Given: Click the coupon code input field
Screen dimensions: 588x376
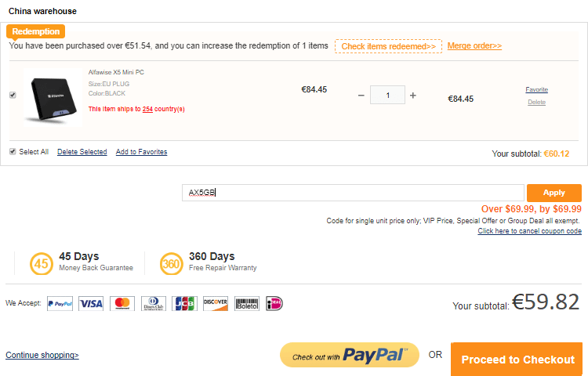Looking at the screenshot, I should [x=353, y=193].
